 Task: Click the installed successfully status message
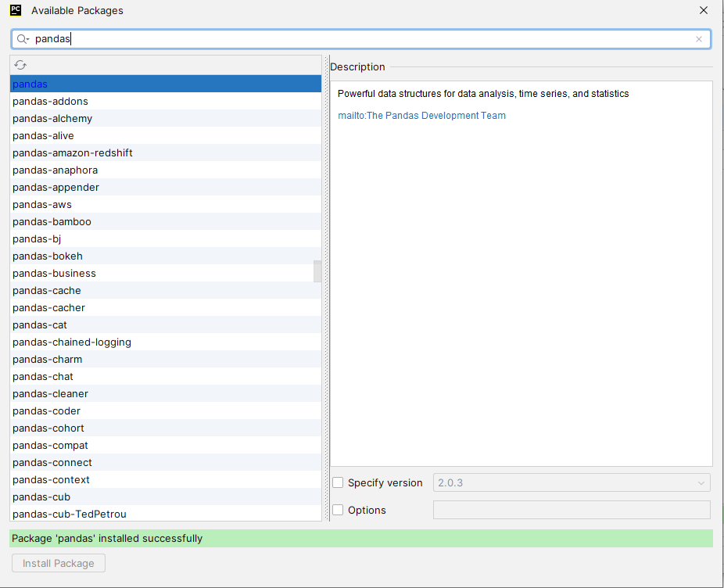(x=107, y=538)
